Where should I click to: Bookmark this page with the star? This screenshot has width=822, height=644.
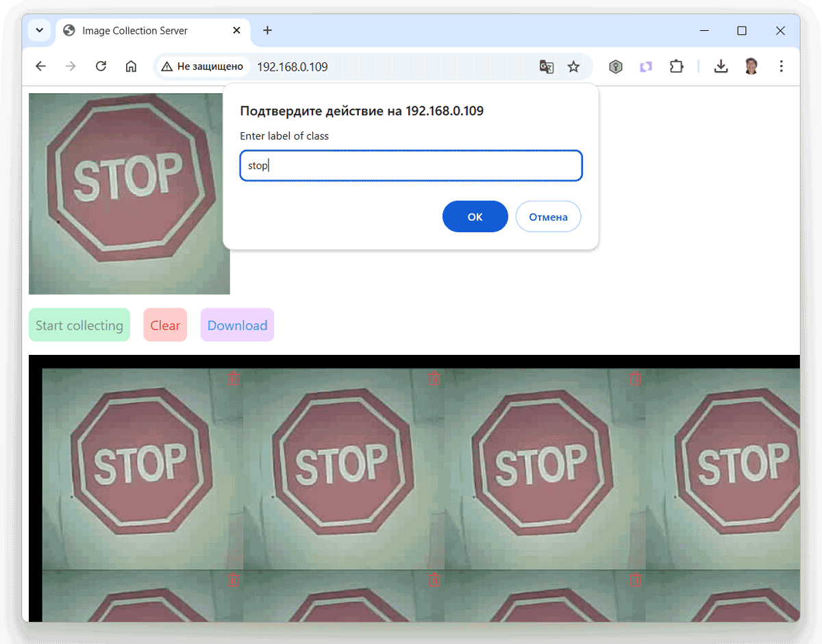(x=574, y=66)
